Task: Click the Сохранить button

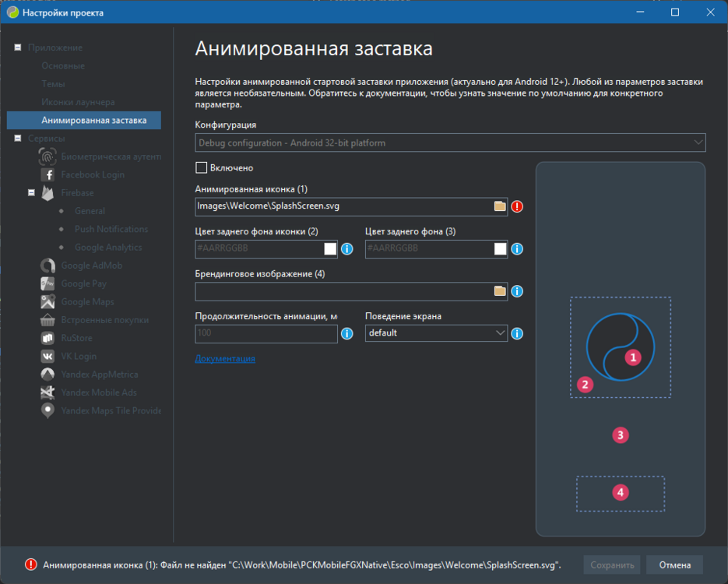Action: (x=612, y=565)
